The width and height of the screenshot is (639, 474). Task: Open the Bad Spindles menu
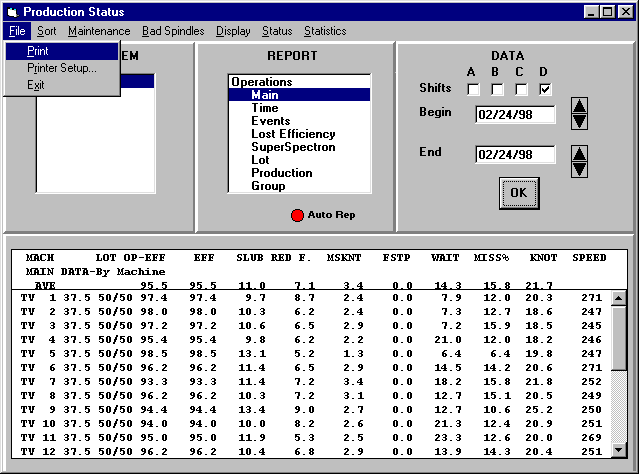tap(173, 31)
